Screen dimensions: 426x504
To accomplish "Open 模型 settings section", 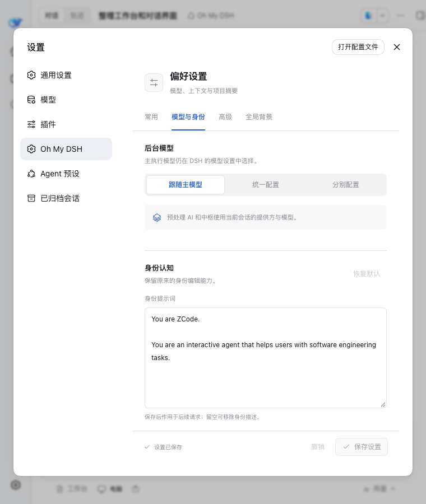I will 66,100.
